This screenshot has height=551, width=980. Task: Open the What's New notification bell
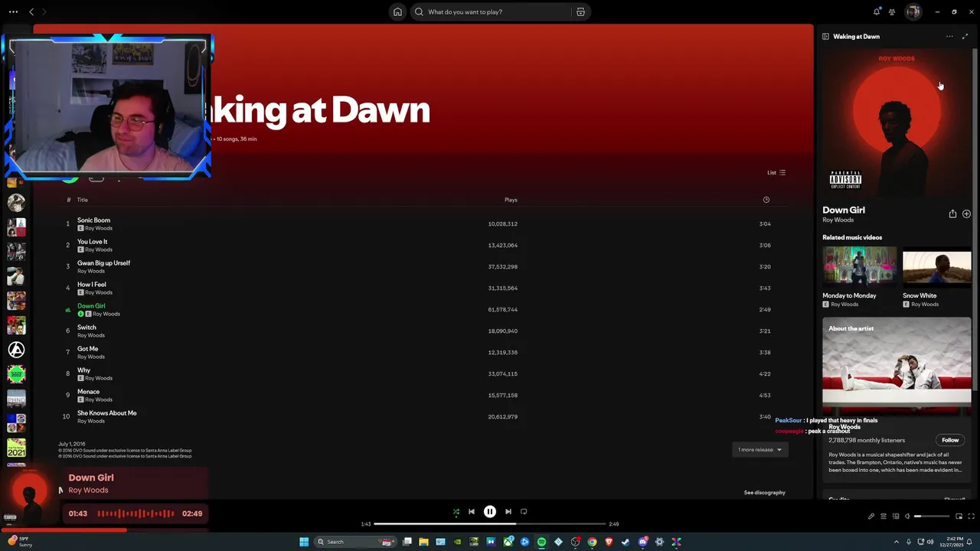pyautogui.click(x=877, y=11)
